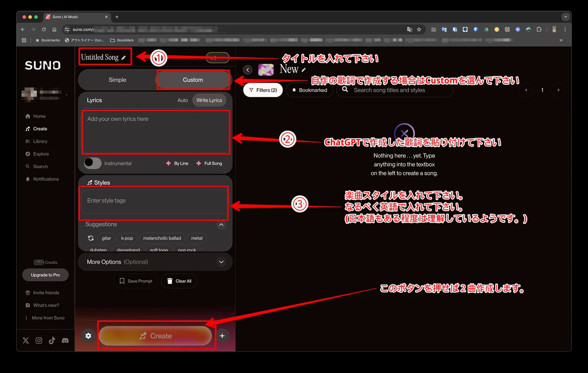Open More from Suno
The image size is (588, 373).
44,318
